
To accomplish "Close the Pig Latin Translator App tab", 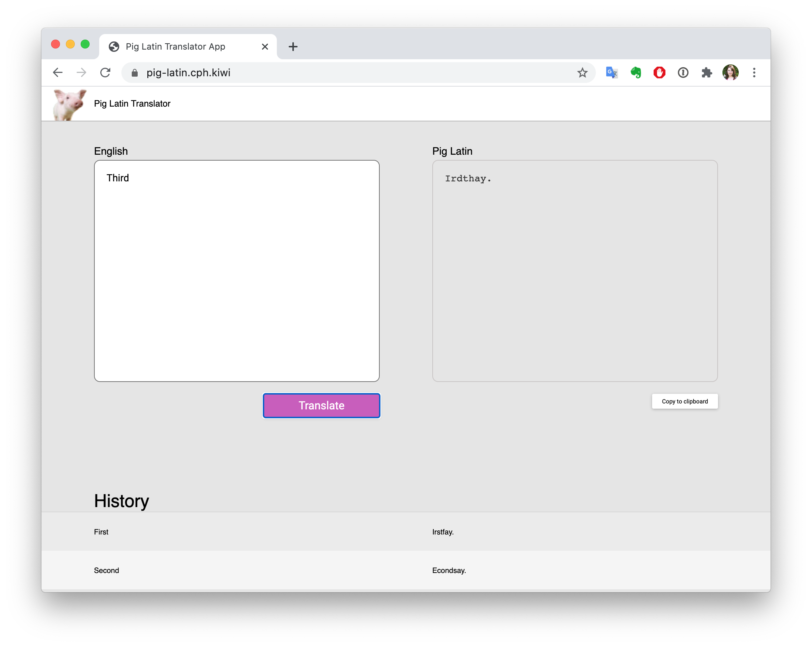I will click(x=265, y=47).
